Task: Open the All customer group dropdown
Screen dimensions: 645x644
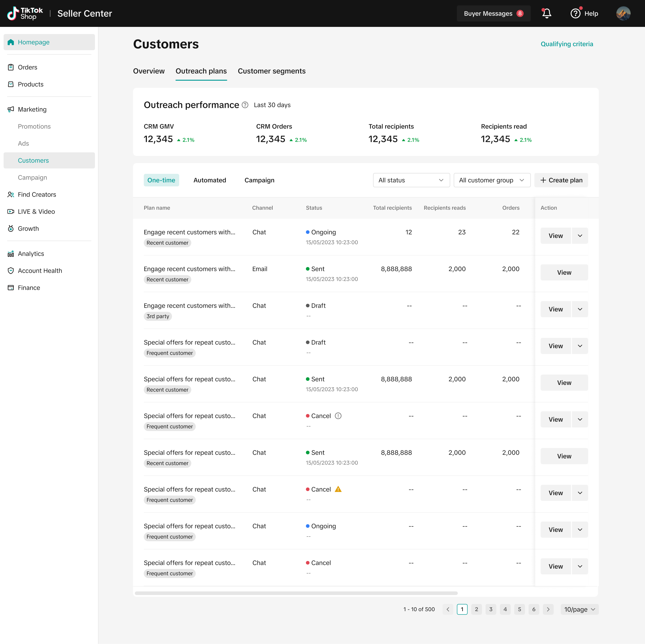Action: pyautogui.click(x=492, y=180)
